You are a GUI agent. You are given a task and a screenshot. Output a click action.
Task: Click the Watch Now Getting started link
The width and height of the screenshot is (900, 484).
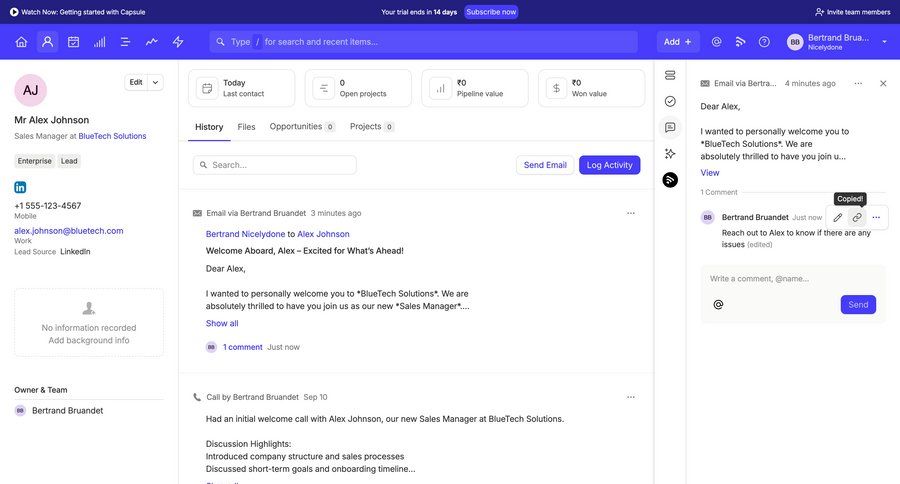click(83, 11)
